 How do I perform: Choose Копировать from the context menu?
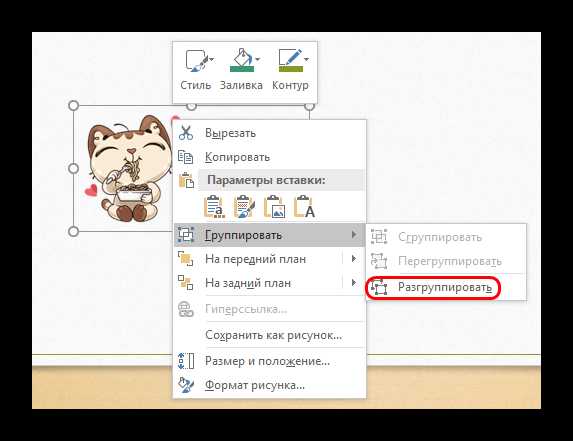point(270,157)
